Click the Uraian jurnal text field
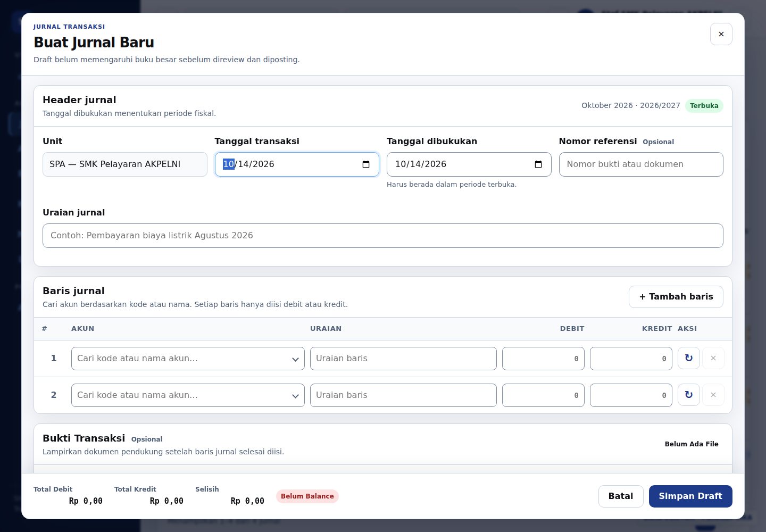The width and height of the screenshot is (766, 532). pyautogui.click(x=383, y=236)
